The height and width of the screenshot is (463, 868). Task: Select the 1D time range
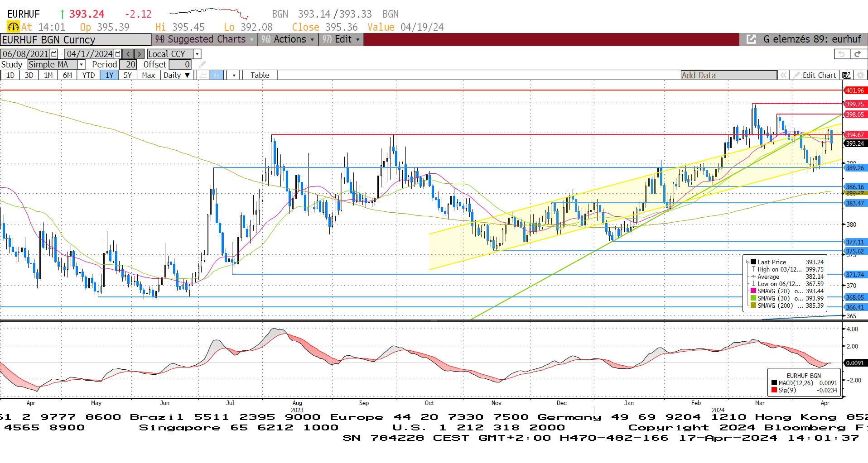[10, 75]
